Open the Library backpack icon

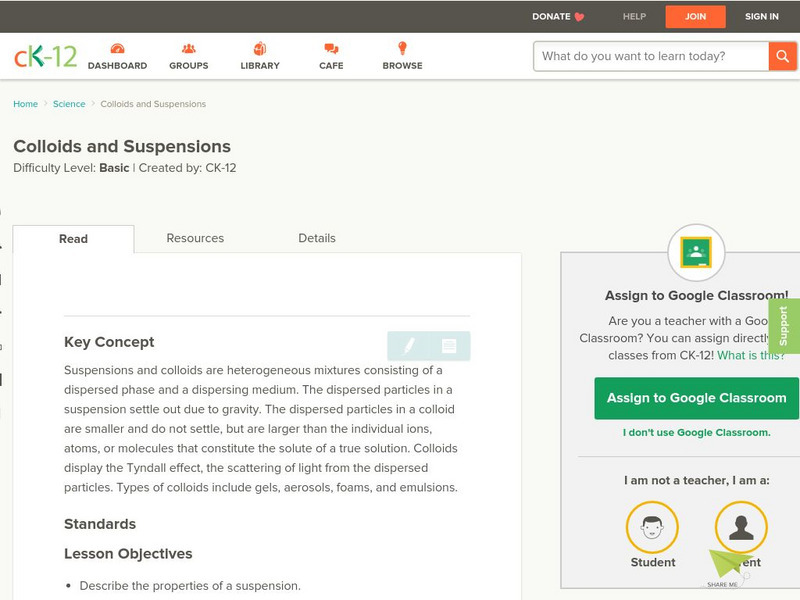pos(259,48)
